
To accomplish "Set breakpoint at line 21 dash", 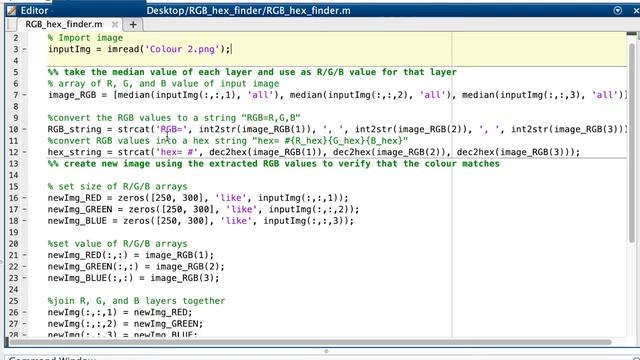I will (x=24, y=255).
